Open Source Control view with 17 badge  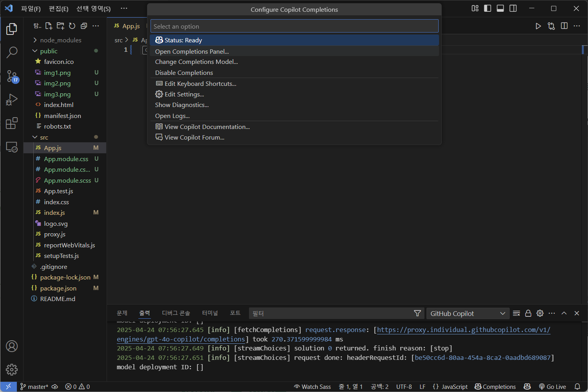pyautogui.click(x=12, y=76)
